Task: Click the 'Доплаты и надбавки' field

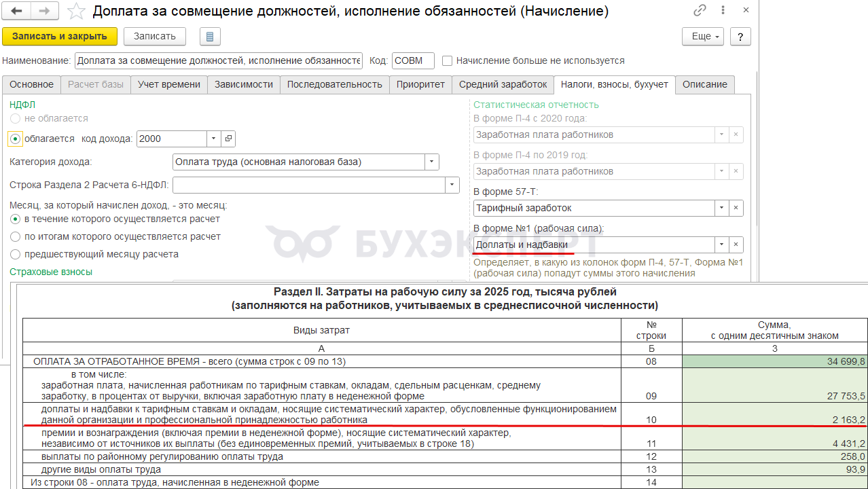Action: coord(594,245)
